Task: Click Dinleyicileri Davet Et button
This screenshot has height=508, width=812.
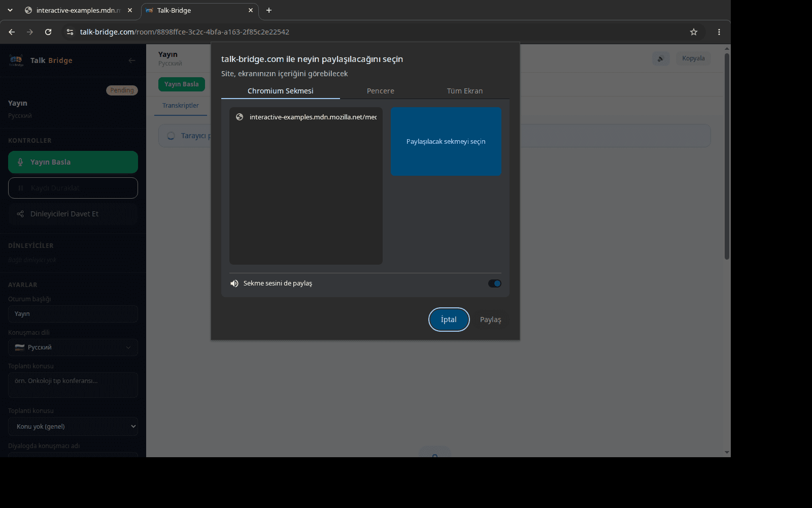Action: [73, 214]
